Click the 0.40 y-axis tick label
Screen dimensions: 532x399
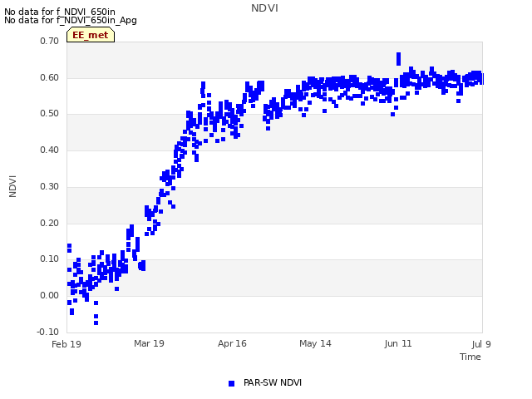(x=50, y=150)
